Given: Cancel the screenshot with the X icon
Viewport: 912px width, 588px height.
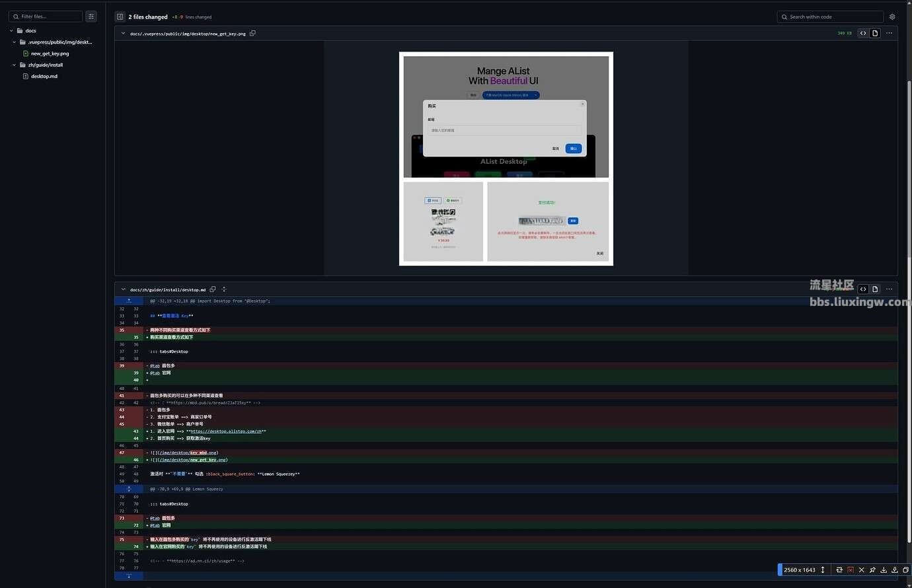Looking at the screenshot, I should point(861,570).
